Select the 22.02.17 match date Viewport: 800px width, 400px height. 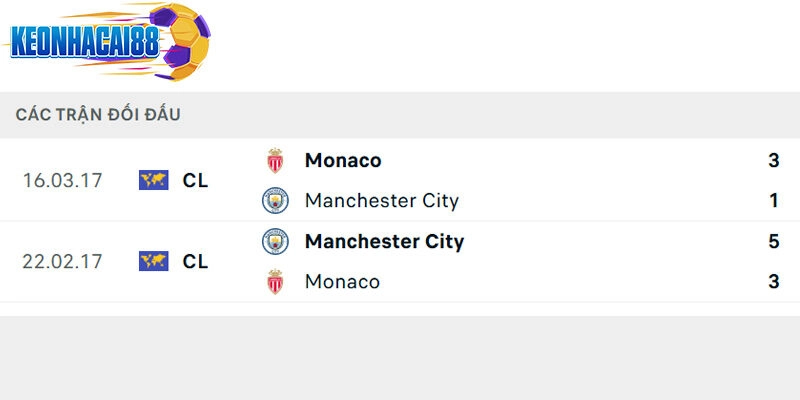tap(62, 261)
